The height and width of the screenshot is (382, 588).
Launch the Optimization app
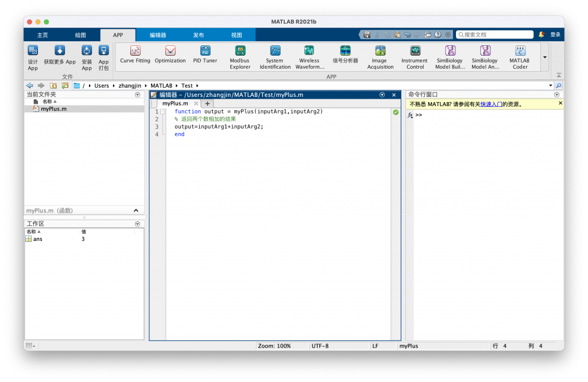click(170, 54)
